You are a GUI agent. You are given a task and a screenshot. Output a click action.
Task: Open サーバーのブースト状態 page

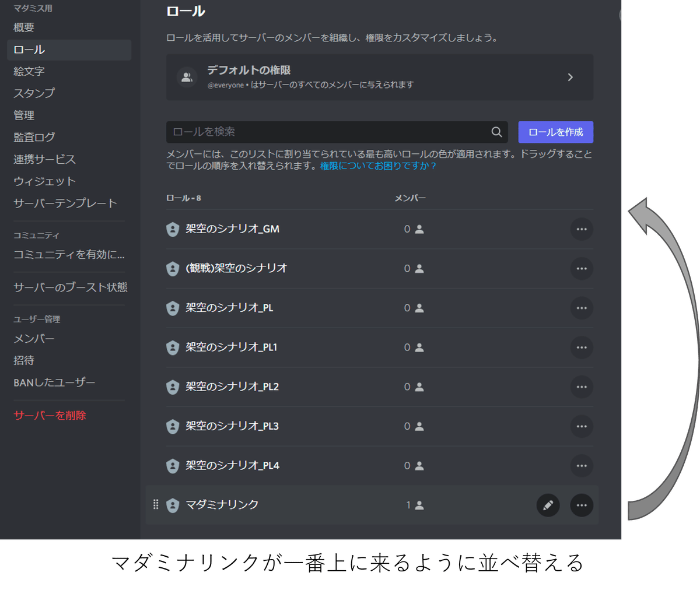tap(69, 287)
